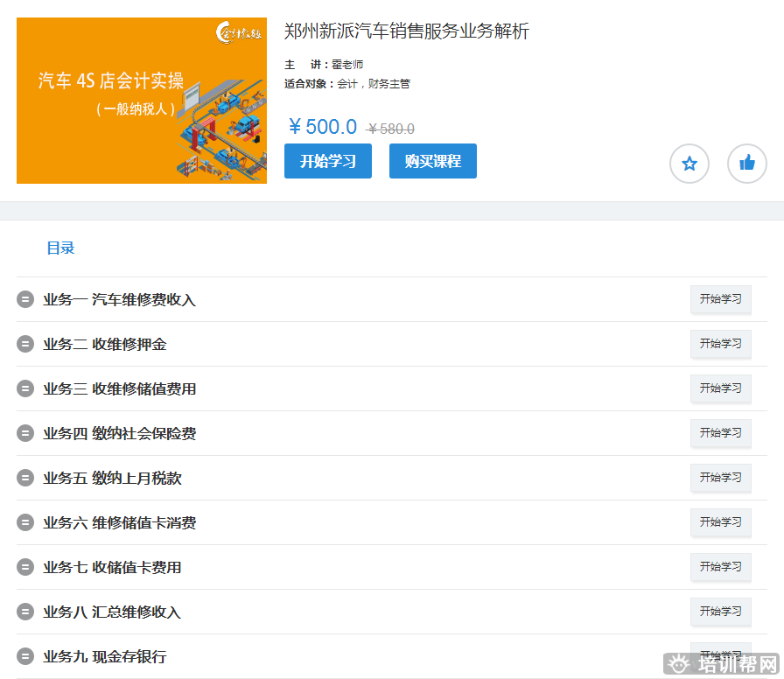784x679 pixels.
Task: Start learning 业务八 汇总维修收入 row button
Action: 720,611
